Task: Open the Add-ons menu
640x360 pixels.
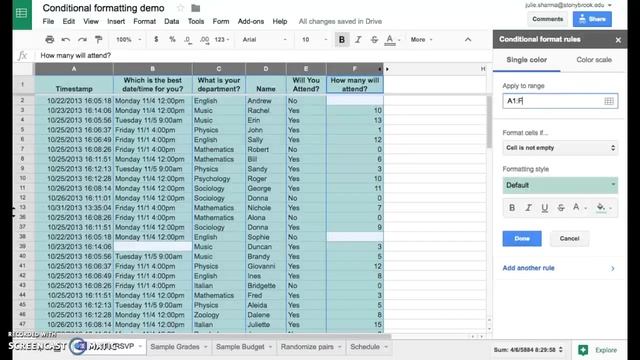Action: pyautogui.click(x=251, y=21)
